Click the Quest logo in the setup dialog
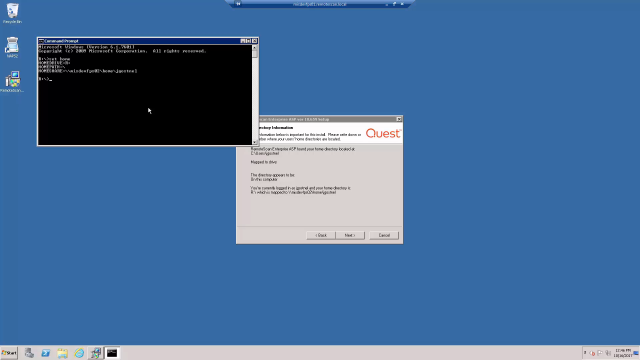Viewport: 640px width, 360px height. pyautogui.click(x=383, y=133)
